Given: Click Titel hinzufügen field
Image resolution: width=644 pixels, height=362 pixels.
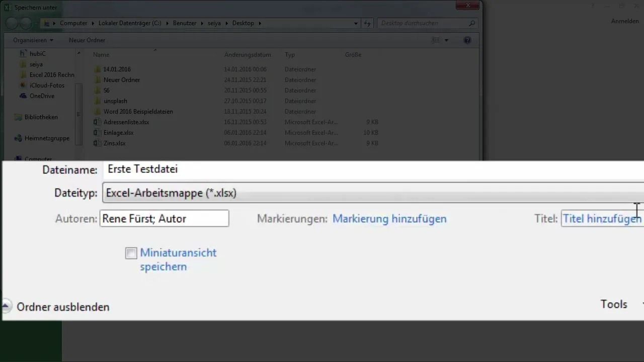Looking at the screenshot, I should click(602, 219).
